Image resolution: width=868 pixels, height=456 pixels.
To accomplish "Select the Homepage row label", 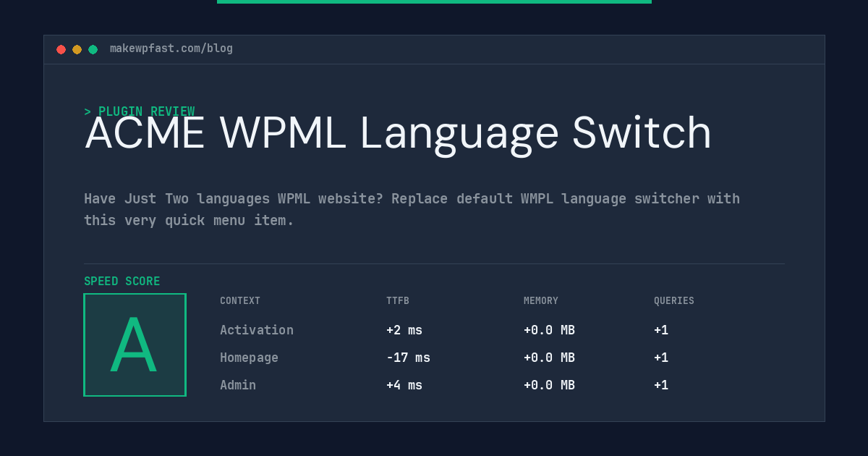I will [x=249, y=358].
